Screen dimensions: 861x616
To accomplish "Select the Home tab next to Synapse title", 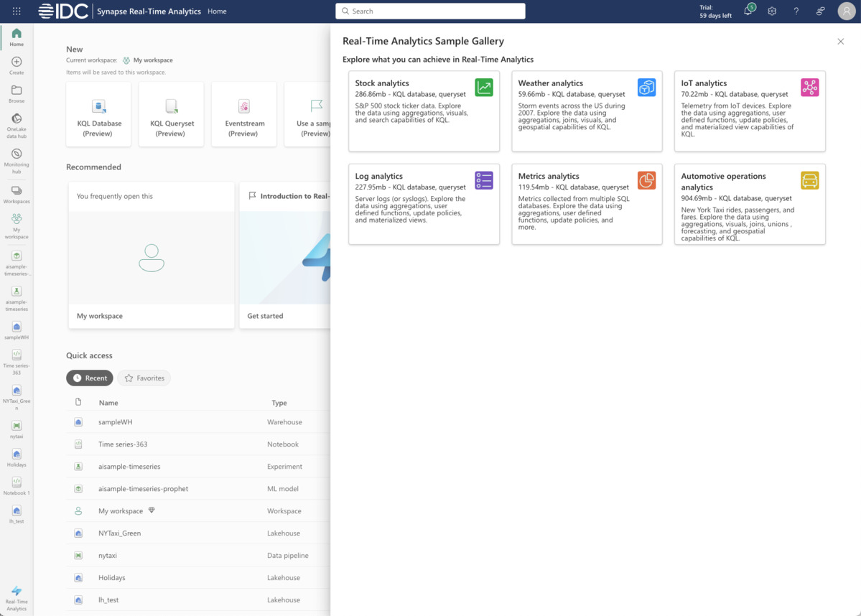I will coord(216,11).
